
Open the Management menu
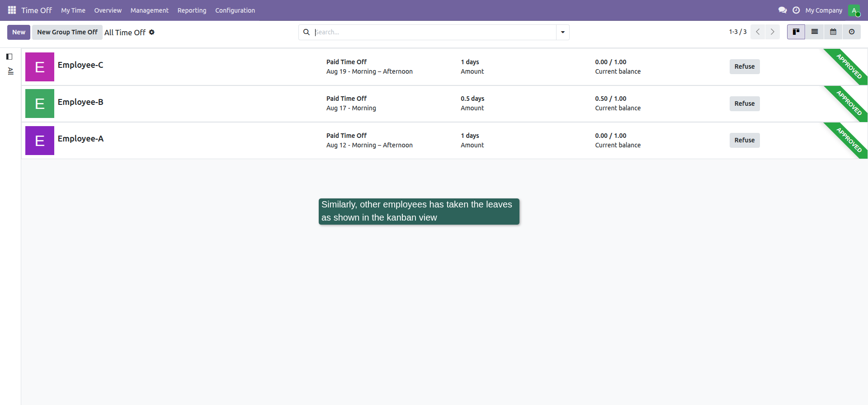[149, 10]
